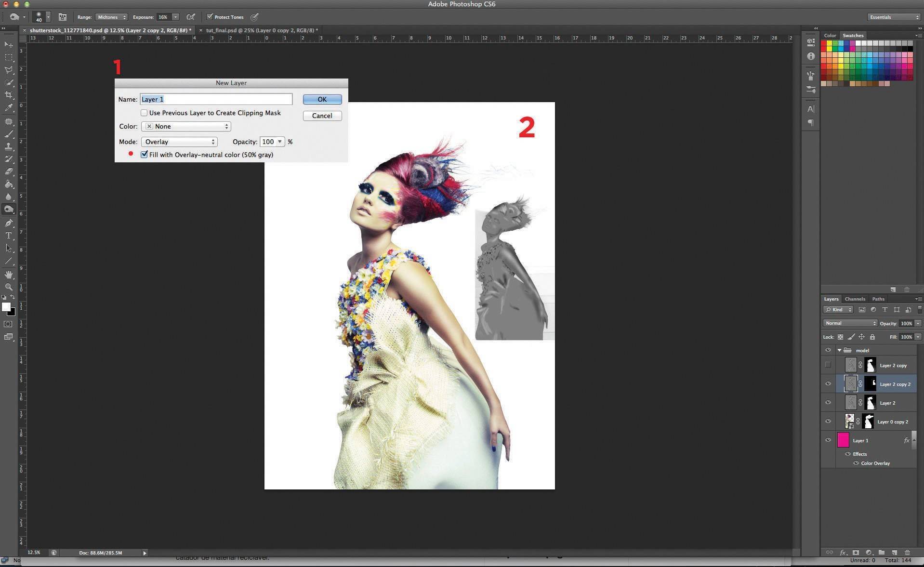Open the Mode dropdown set to Overlay

[x=179, y=142]
